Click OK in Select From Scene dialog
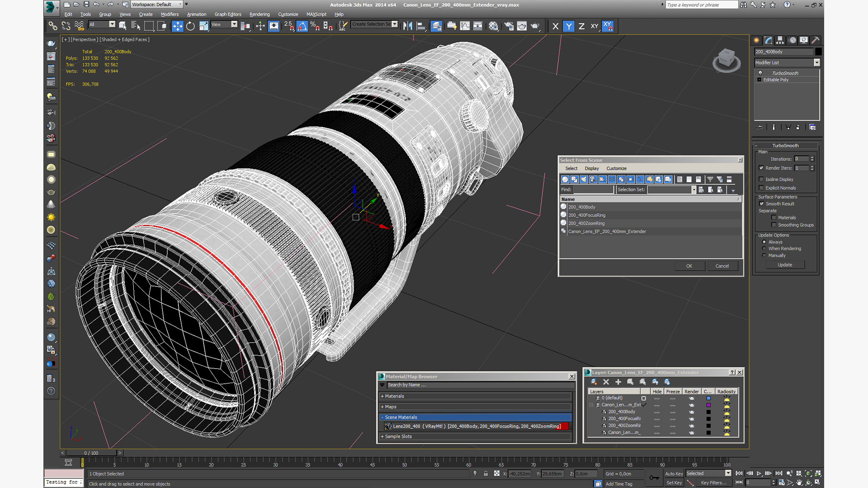 click(689, 266)
